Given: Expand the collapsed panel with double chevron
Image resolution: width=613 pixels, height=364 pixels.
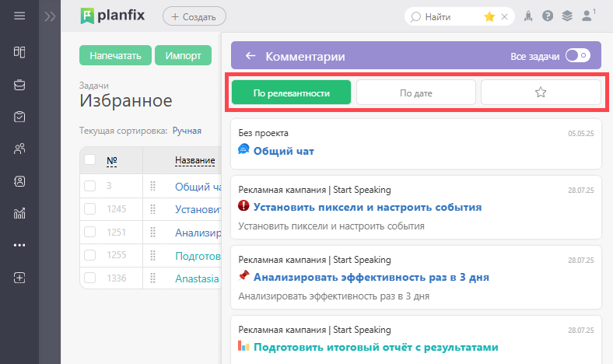Looking at the screenshot, I should (x=50, y=16).
